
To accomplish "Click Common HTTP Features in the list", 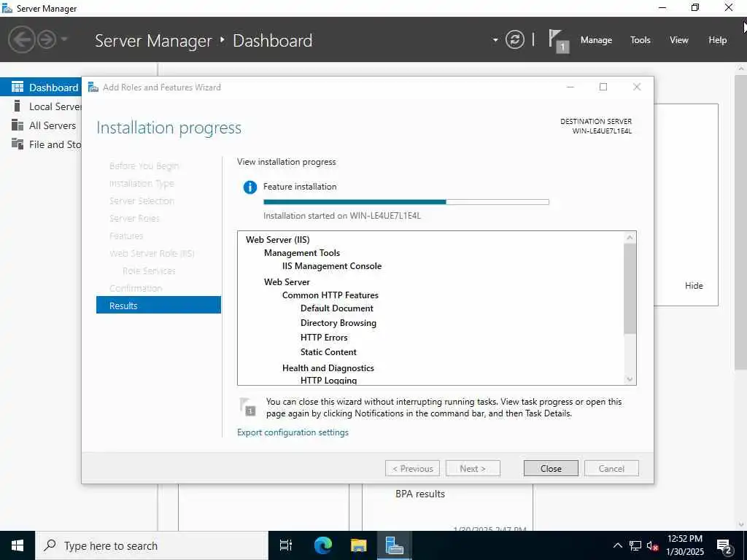I will pyautogui.click(x=330, y=295).
